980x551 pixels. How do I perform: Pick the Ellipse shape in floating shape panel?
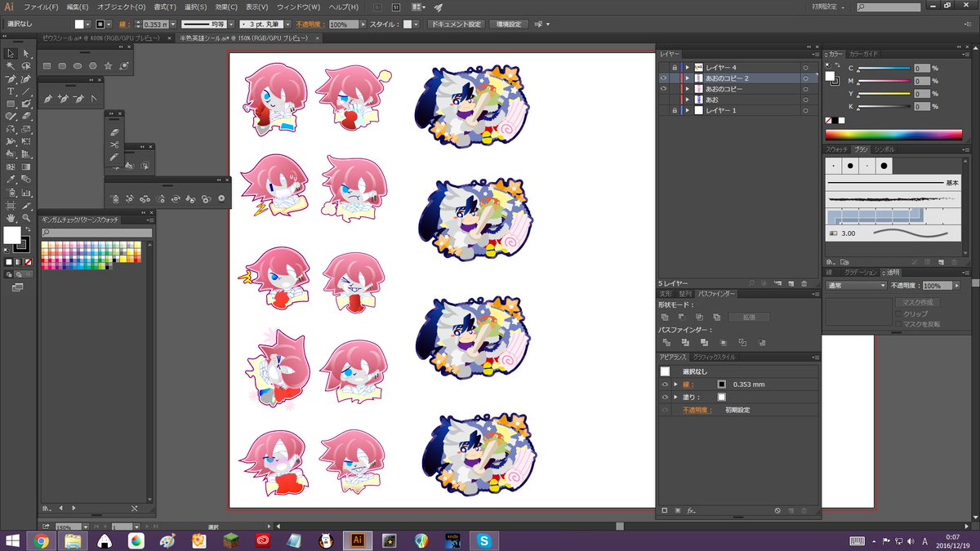coord(78,66)
